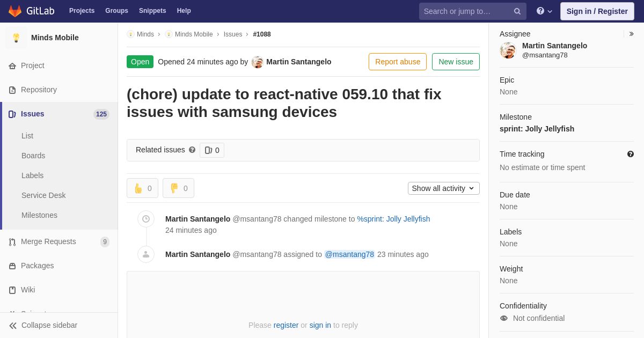This screenshot has height=338, width=644.
Task: Click the related issues count badge
Action: 212,150
